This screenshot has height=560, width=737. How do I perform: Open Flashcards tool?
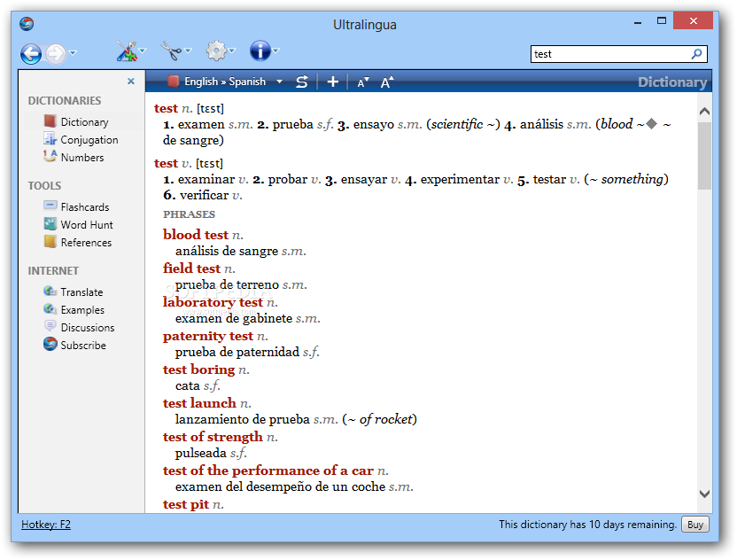coord(85,207)
